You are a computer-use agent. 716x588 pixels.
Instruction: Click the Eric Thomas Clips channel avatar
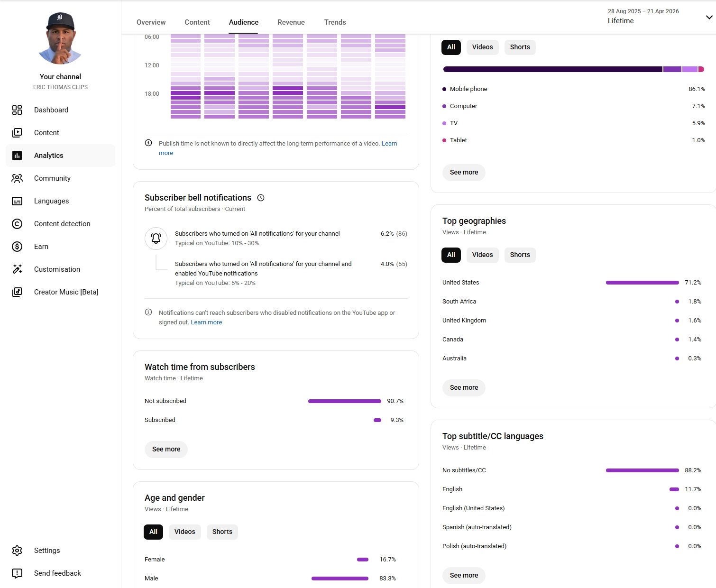coord(60,38)
